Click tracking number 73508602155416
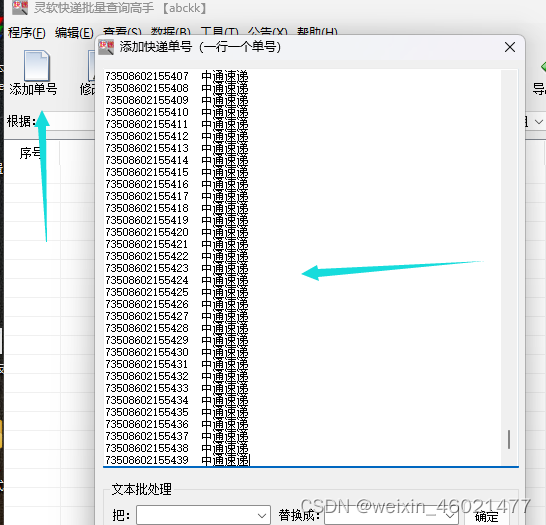This screenshot has height=525, width=546. [x=147, y=184]
